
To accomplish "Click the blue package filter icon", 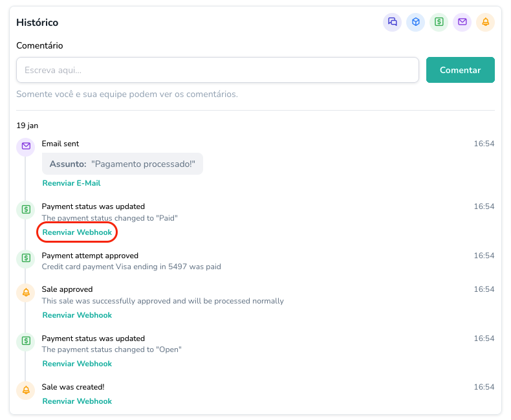I will (x=416, y=22).
